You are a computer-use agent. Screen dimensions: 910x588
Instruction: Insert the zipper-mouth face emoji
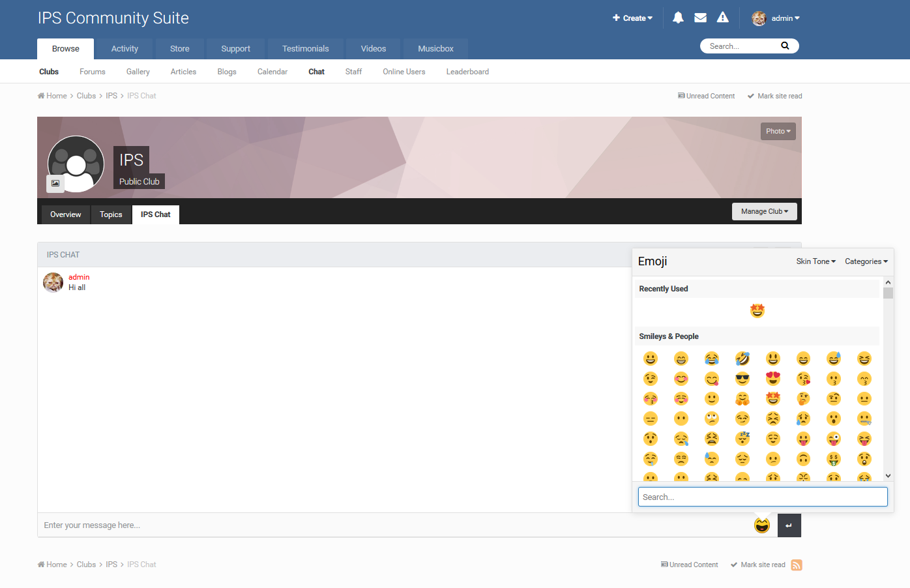pos(864,419)
